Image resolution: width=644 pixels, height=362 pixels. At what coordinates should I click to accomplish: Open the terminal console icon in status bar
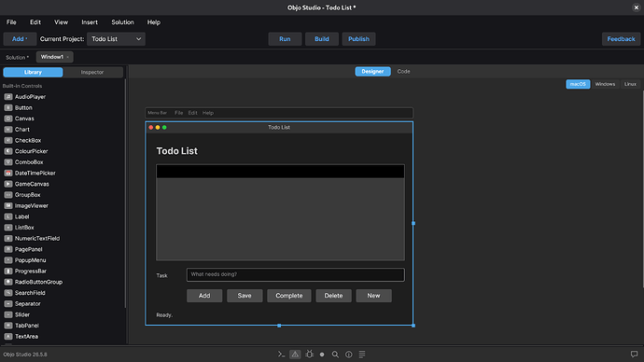tap(281, 355)
